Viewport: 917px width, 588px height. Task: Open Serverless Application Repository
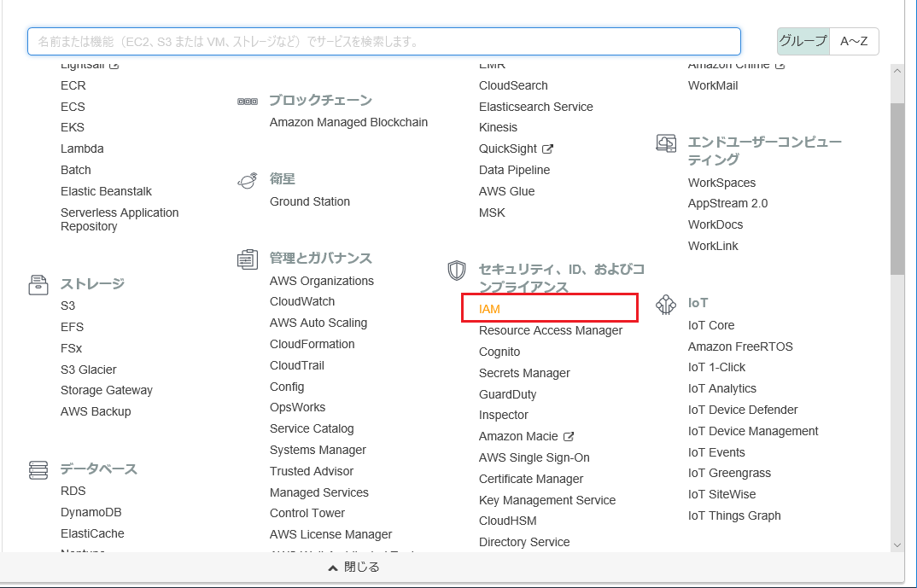click(x=120, y=220)
